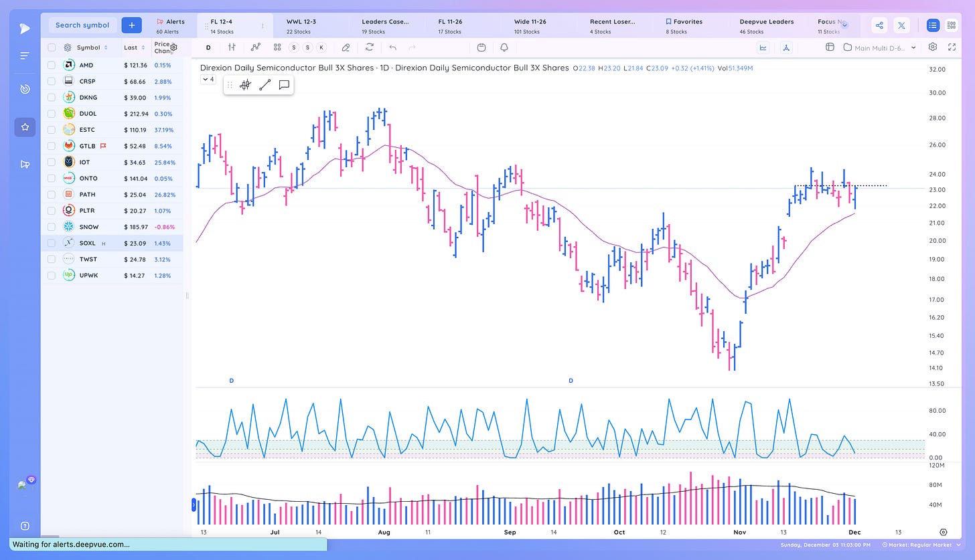Open the Main Multi D-6 template dropdown
The width and height of the screenshot is (975, 560).
coord(881,48)
